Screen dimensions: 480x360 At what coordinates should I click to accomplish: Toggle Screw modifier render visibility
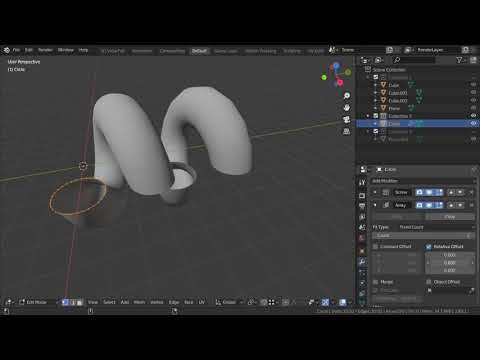pyautogui.click(x=420, y=192)
